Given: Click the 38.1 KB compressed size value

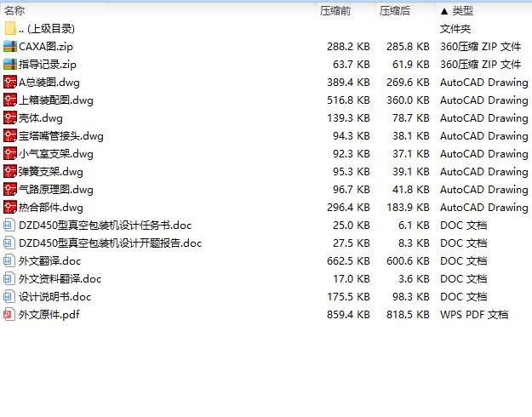Looking at the screenshot, I should [411, 136].
